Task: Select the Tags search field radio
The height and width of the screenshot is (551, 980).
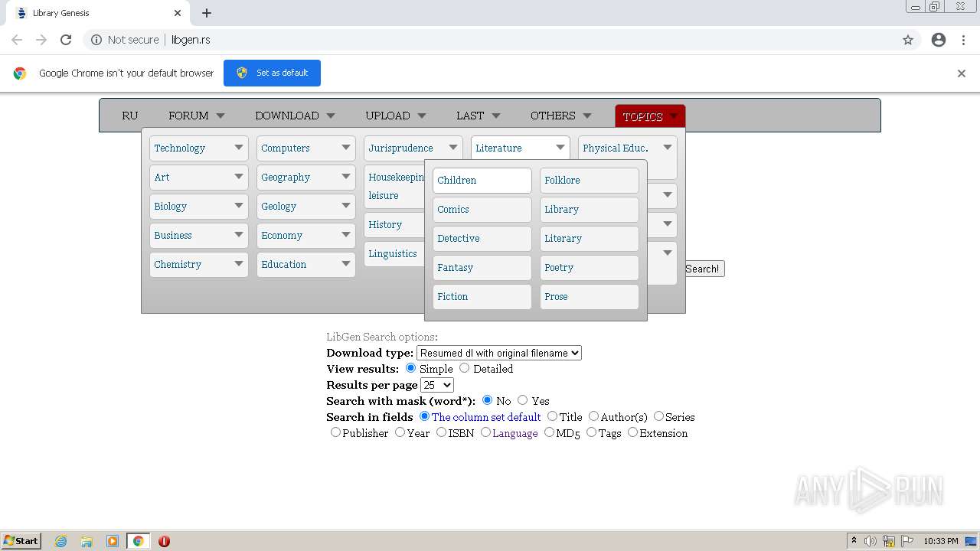Action: click(592, 432)
